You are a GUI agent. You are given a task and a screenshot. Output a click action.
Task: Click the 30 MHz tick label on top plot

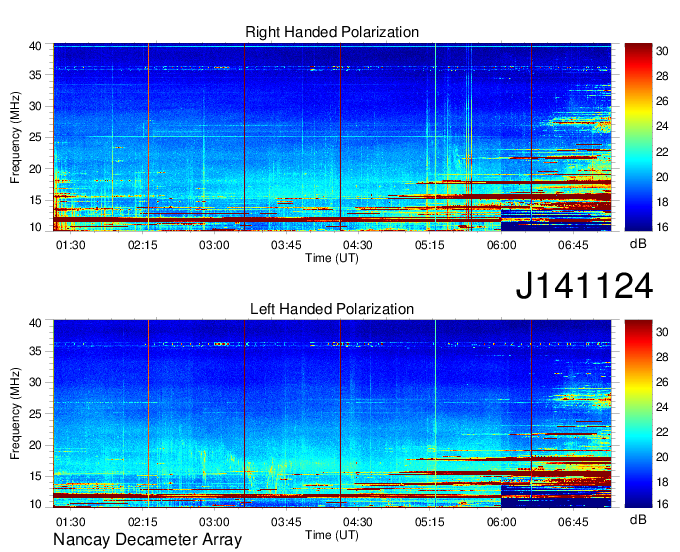(35, 106)
